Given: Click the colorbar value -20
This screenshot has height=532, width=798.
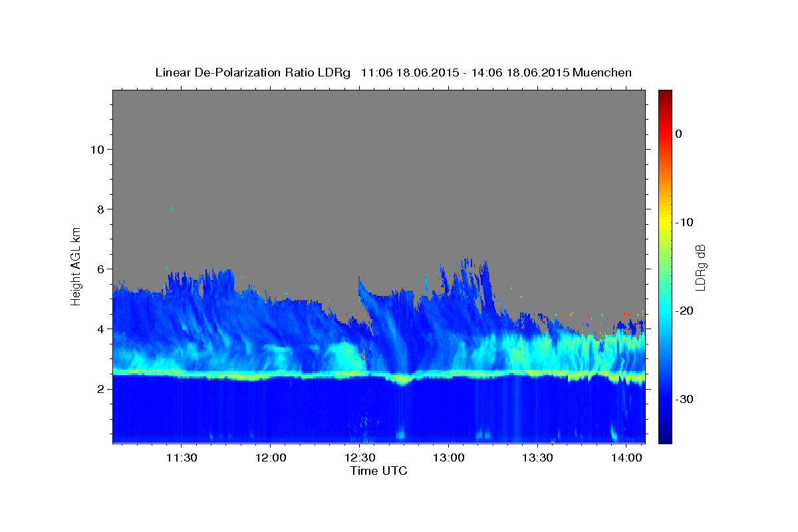Looking at the screenshot, I should [x=684, y=311].
